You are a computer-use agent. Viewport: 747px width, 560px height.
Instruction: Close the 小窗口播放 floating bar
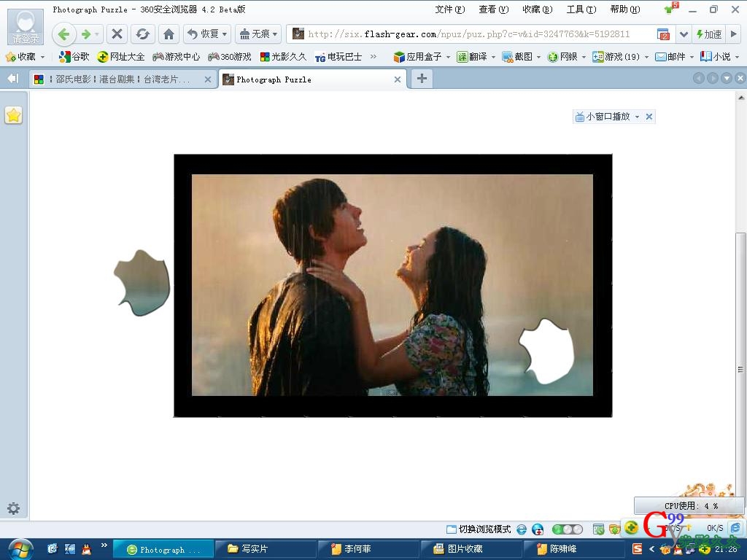point(649,117)
